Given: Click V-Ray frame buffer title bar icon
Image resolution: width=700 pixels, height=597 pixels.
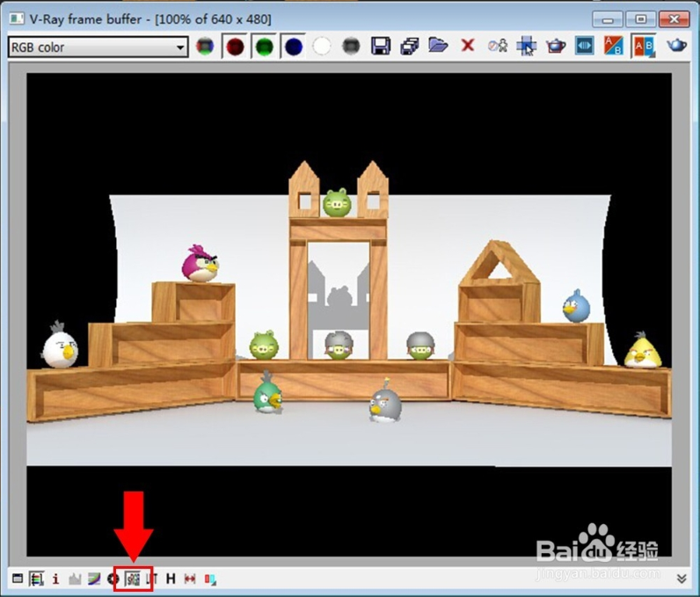Looking at the screenshot, I should (17, 18).
